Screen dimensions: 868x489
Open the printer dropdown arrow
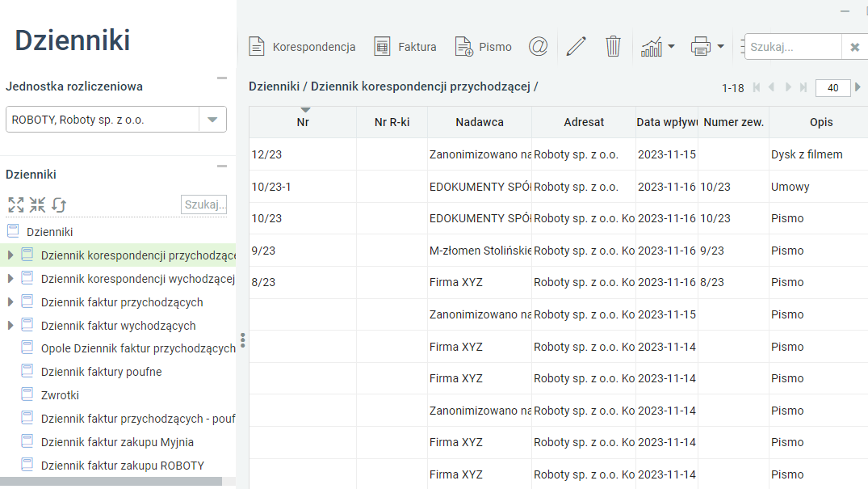[x=721, y=47]
